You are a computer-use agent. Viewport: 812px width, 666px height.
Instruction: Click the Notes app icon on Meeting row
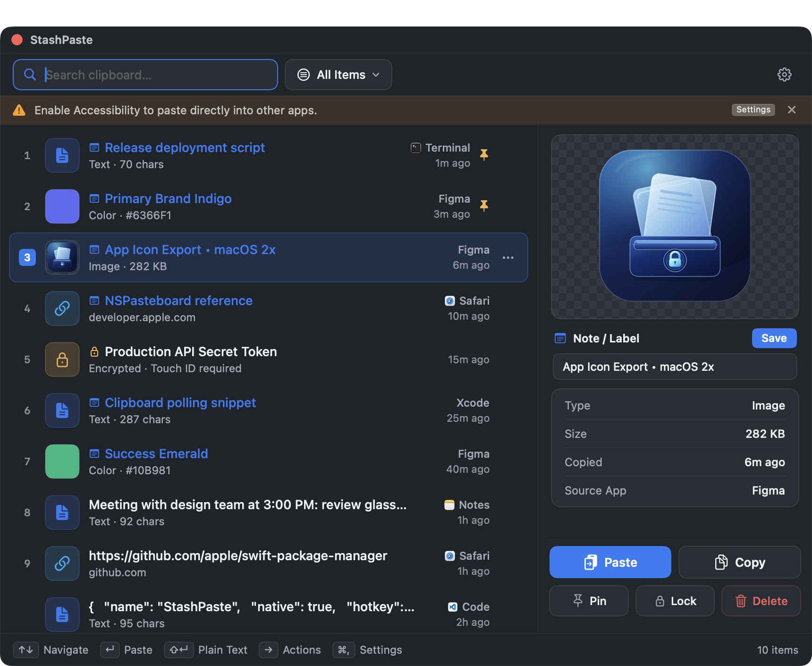click(x=449, y=505)
